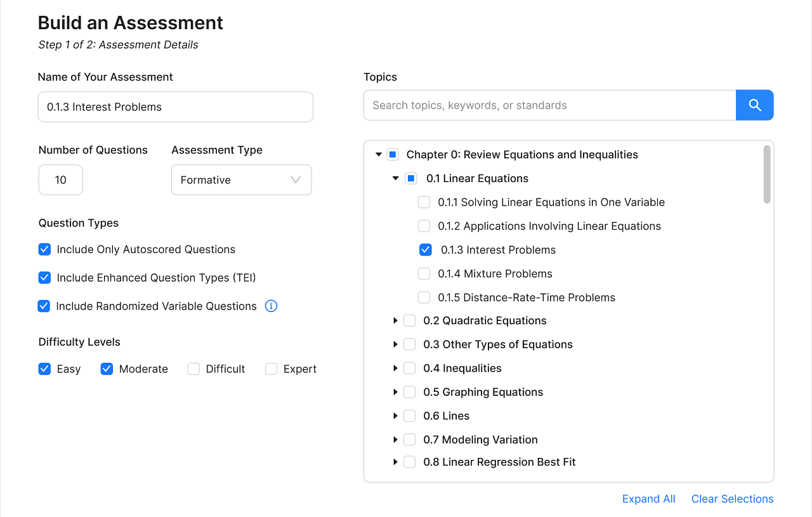Screen dimensions: 812x517
Task: Click the expand arrow beside 0.2 Quadratic Equations
Action: pos(395,320)
